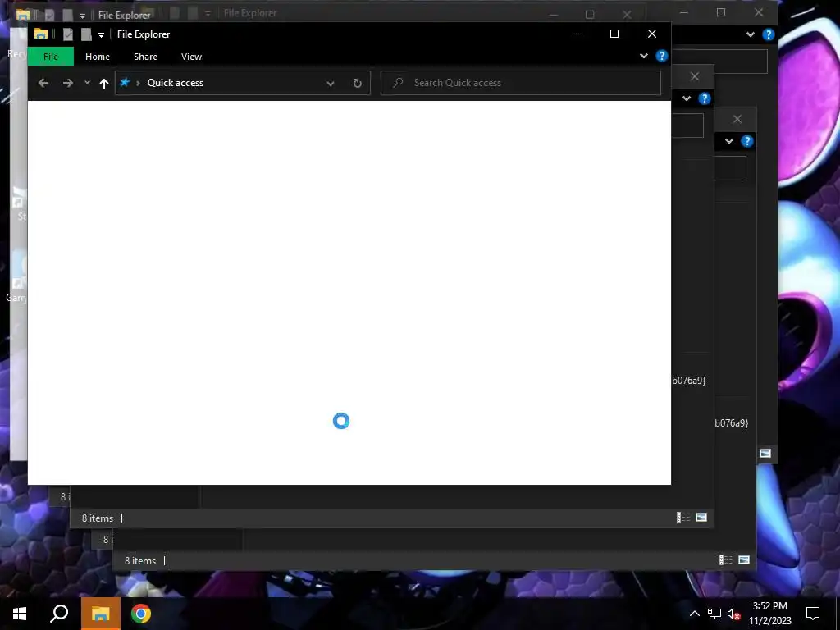
Task: Click large icons view in window directly behind front
Action: [x=701, y=517]
